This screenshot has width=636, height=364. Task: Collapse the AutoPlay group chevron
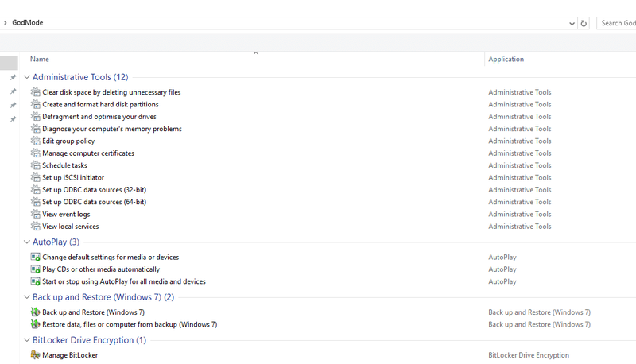[x=27, y=242]
